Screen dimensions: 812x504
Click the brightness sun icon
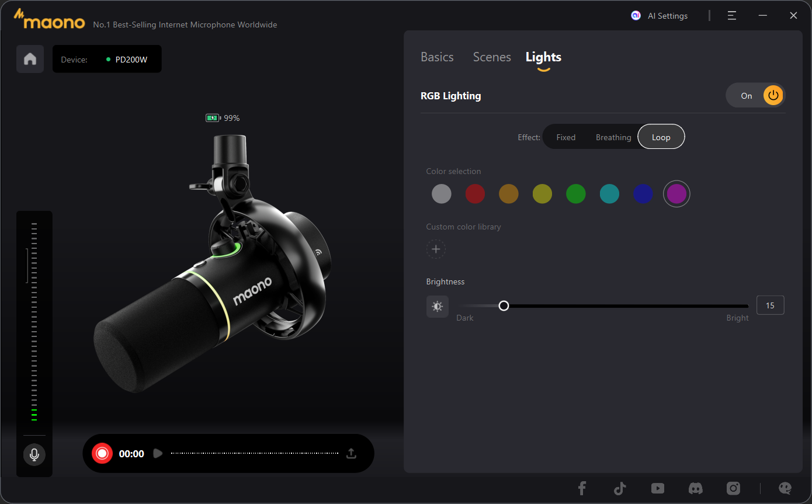[438, 307]
